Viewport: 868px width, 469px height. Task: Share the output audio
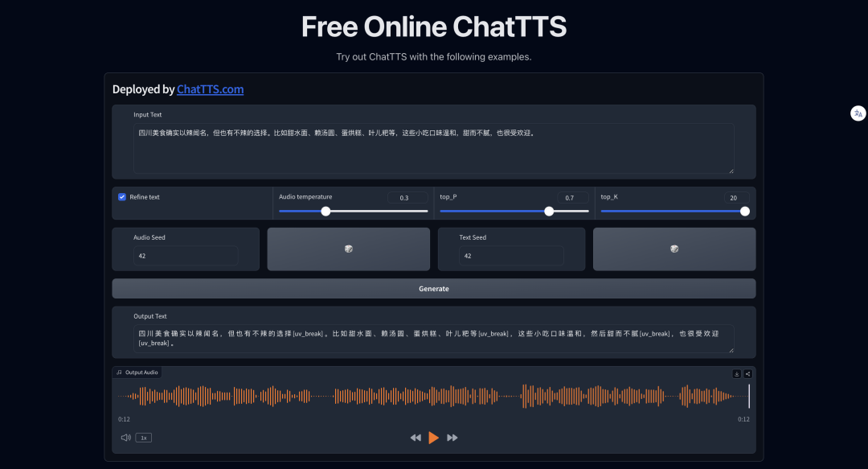[747, 373]
